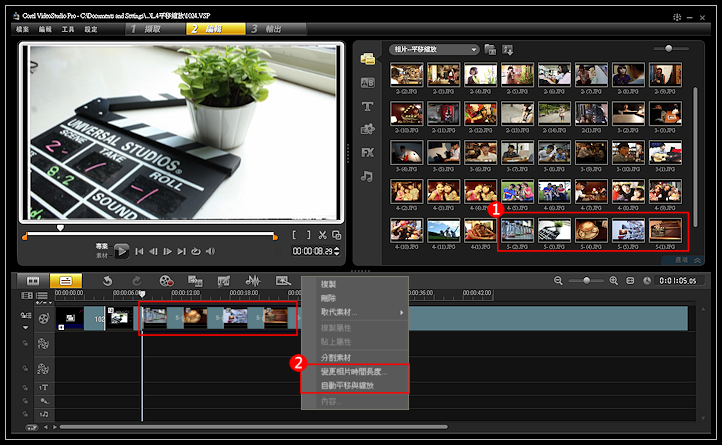This screenshot has width=722, height=445.
Task: Switch to step 3 Share tab
Action: point(276,29)
